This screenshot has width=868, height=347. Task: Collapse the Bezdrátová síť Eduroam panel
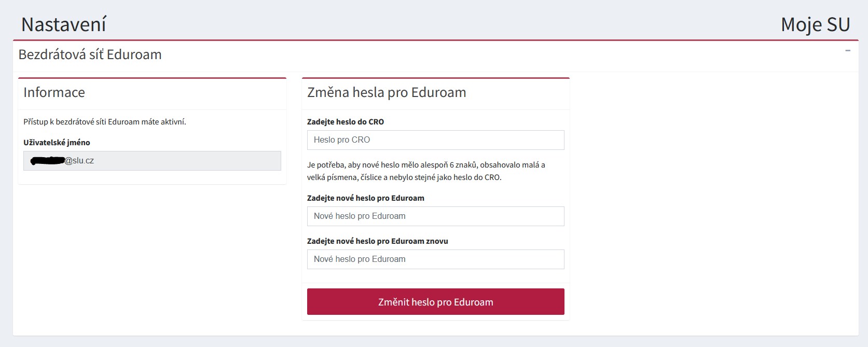tap(848, 51)
